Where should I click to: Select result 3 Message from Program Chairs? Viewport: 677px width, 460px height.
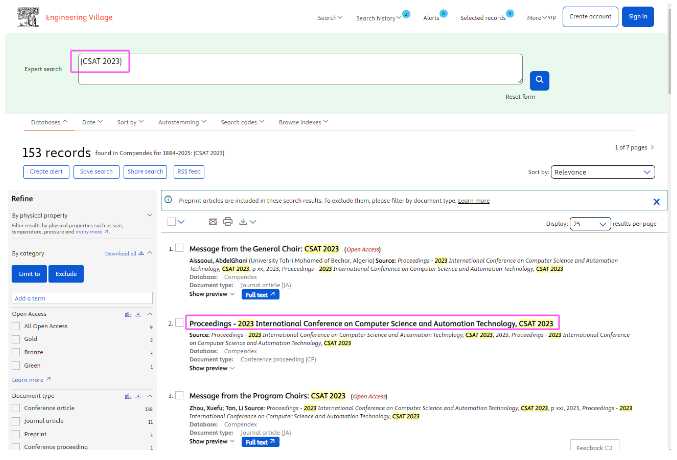click(180, 395)
